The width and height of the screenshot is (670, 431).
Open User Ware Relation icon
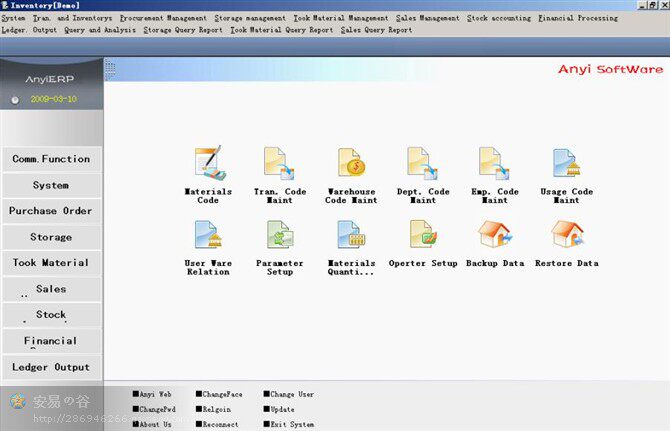(x=208, y=235)
